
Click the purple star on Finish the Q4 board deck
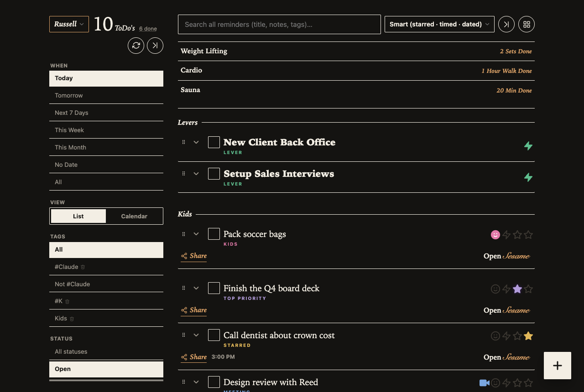[517, 289]
